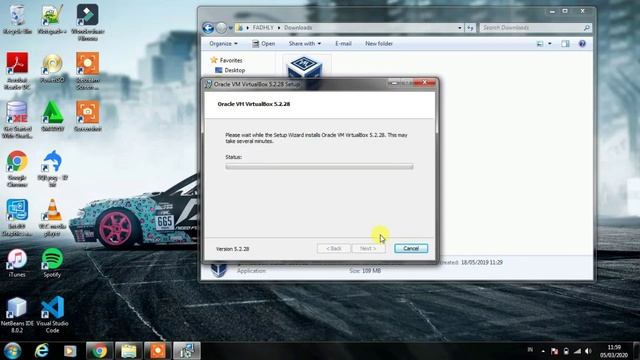Switch to the orange screen recorder taskbar button
The image size is (640, 360).
click(x=158, y=351)
